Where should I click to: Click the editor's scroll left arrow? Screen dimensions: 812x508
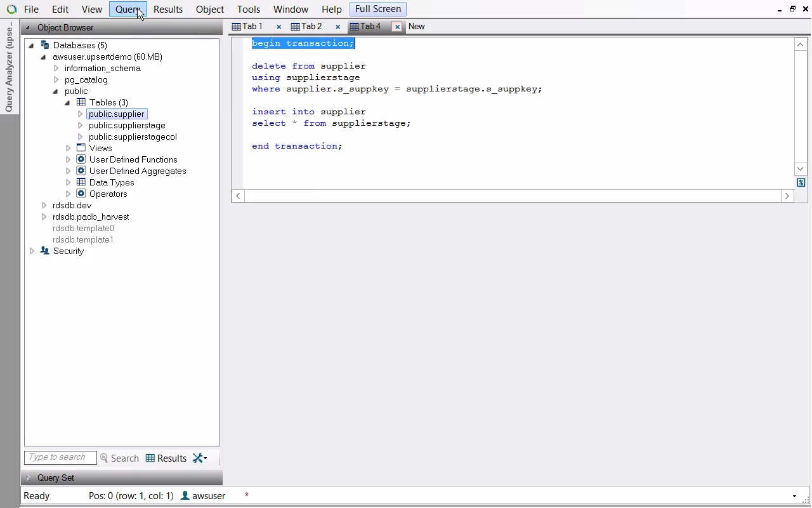tap(238, 196)
